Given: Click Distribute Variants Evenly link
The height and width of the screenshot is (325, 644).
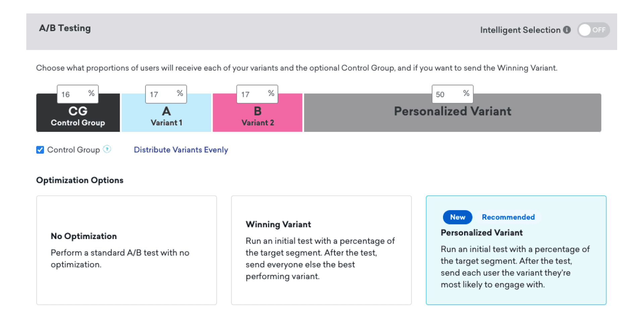Looking at the screenshot, I should pyautogui.click(x=181, y=150).
